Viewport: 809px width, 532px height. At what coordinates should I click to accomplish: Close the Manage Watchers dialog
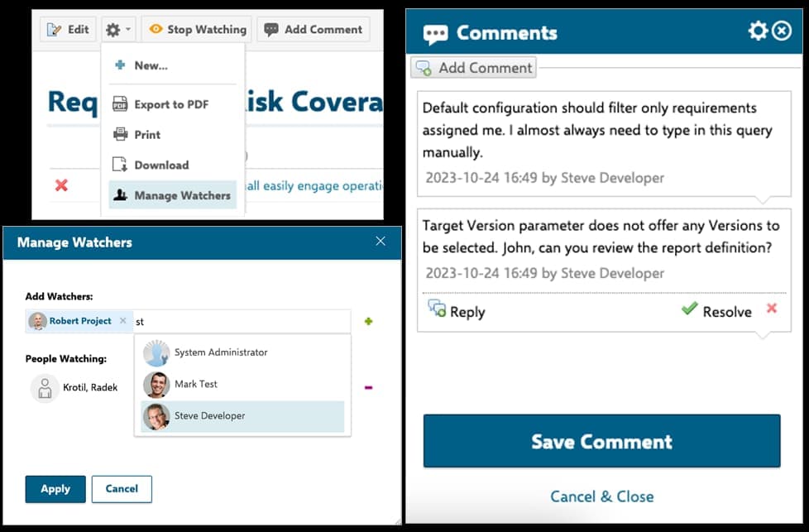pyautogui.click(x=381, y=242)
